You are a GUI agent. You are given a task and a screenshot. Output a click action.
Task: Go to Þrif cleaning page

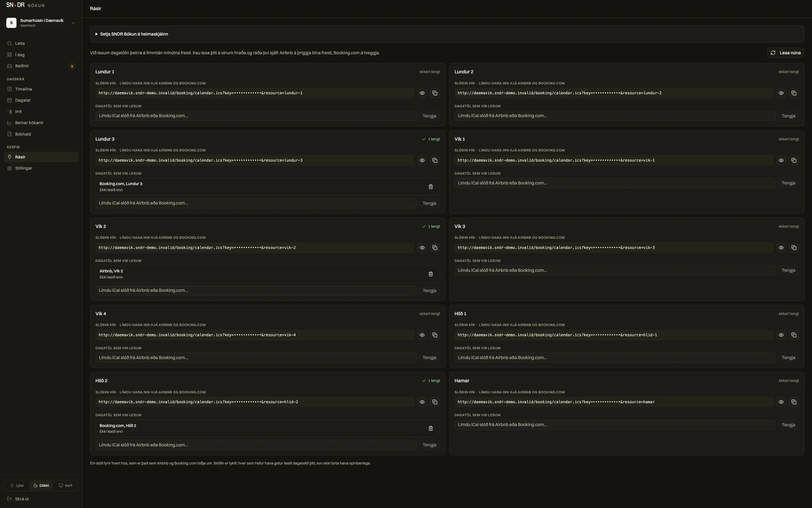[x=41, y=111]
